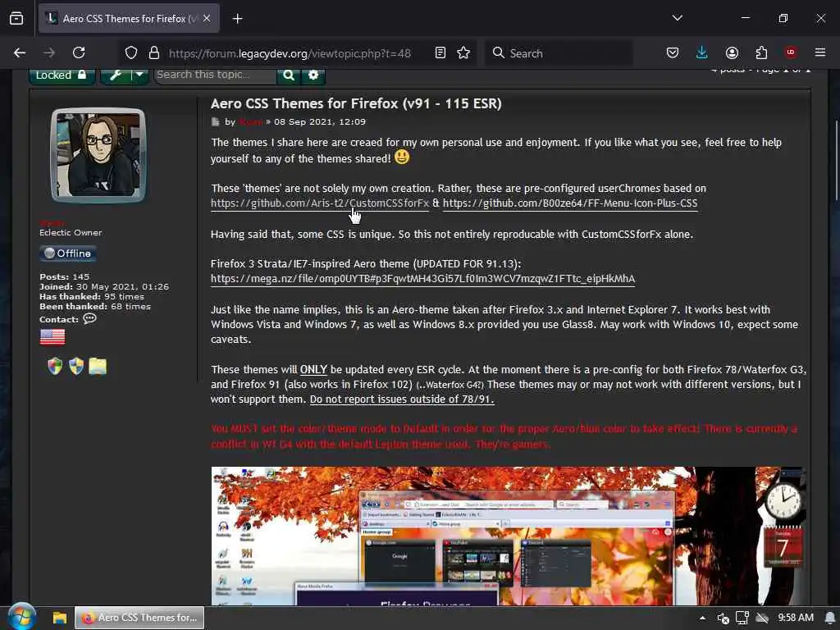Click the muted volume tray icon
The image size is (840, 630).
[x=723, y=619]
